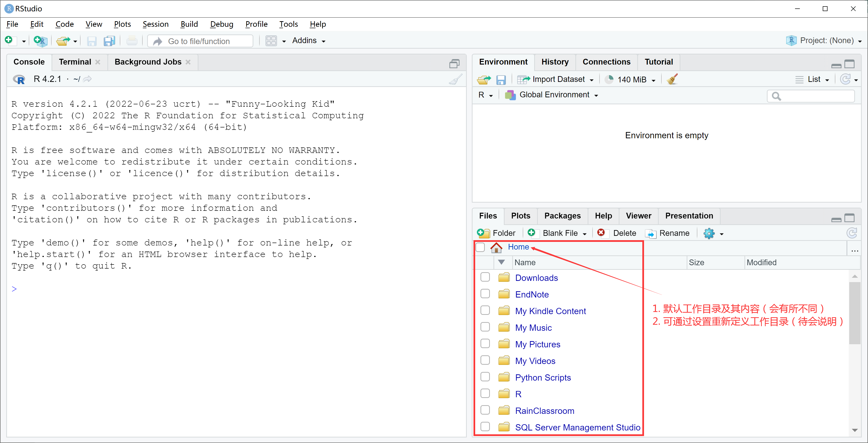Open the Tools menu
868x443 pixels.
[289, 24]
